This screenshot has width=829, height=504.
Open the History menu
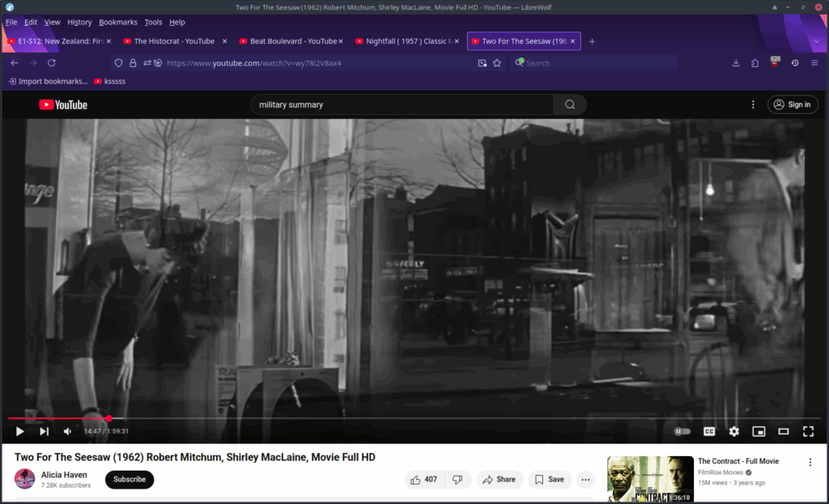pos(79,22)
